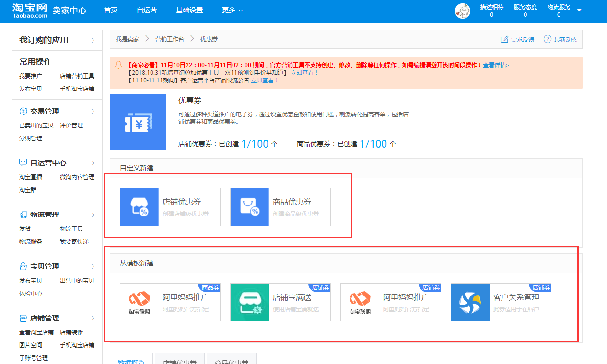Viewport: 607px width, 364px height.
Task: Open 物流工具 in sidebar
Action: [71, 228]
